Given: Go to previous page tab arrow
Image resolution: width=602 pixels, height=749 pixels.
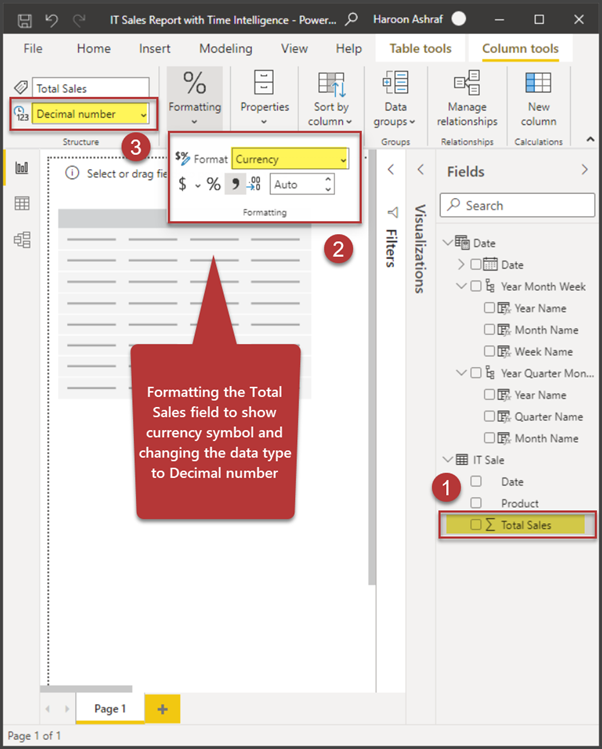Looking at the screenshot, I should (x=48, y=709).
